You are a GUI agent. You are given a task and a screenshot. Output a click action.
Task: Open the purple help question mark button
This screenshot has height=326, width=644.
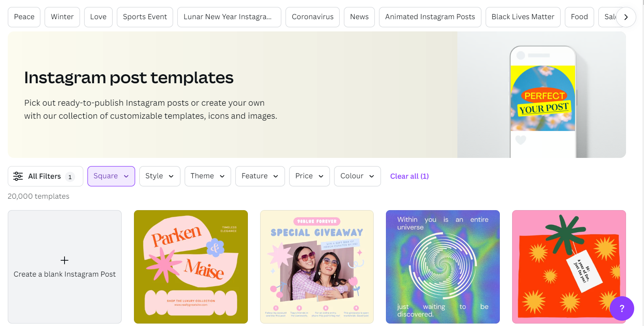[x=622, y=308]
